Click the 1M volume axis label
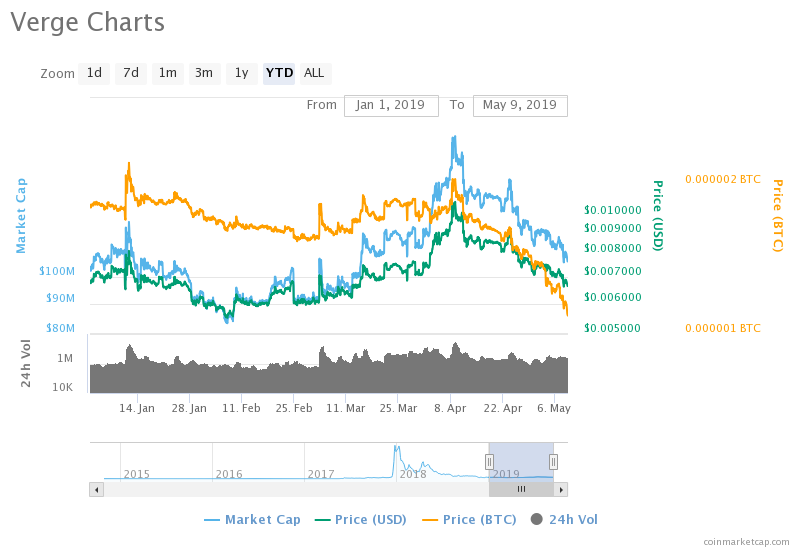 click(65, 359)
